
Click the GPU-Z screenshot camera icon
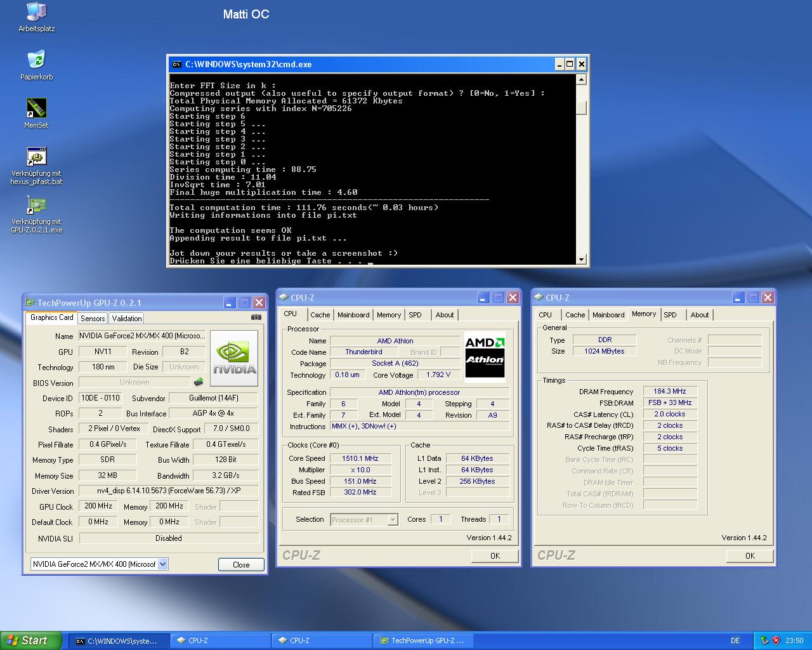[256, 317]
